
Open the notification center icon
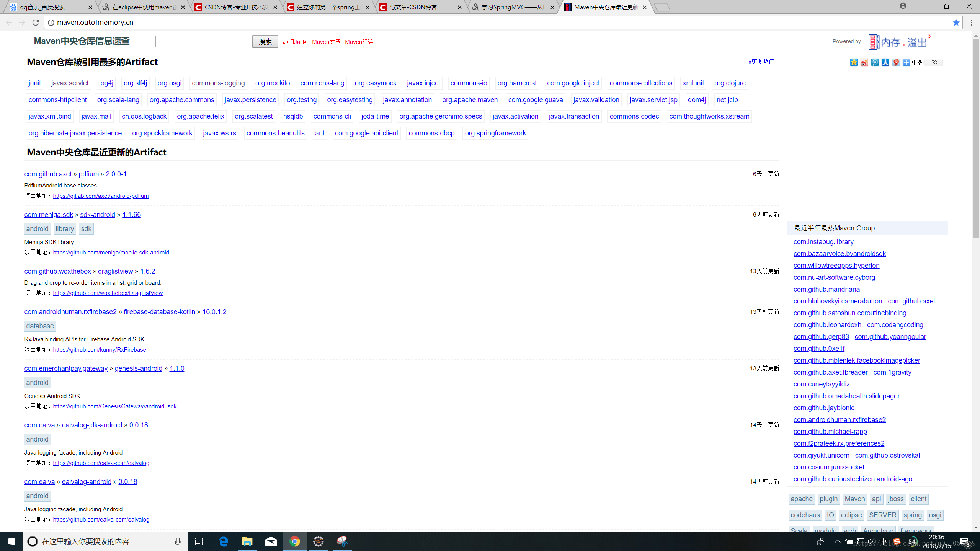(965, 541)
